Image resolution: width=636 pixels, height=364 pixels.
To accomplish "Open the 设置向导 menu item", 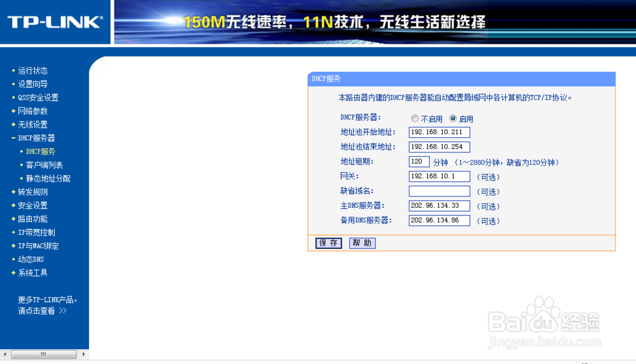I will tap(33, 84).
